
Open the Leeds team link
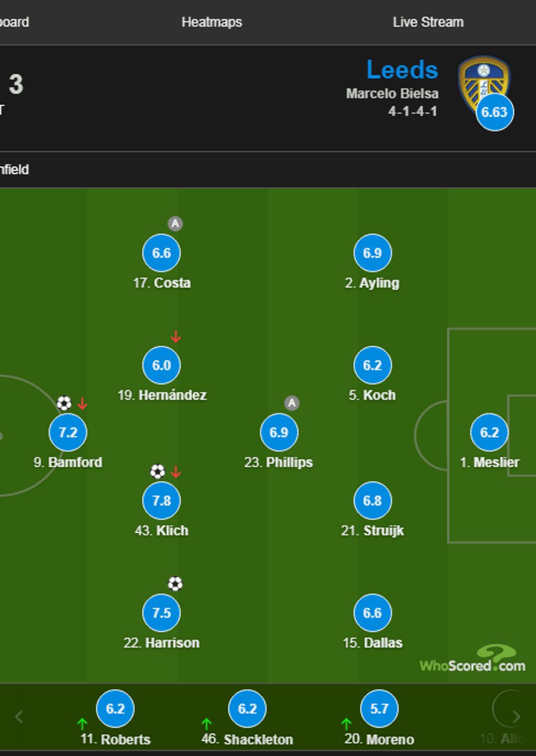[402, 70]
